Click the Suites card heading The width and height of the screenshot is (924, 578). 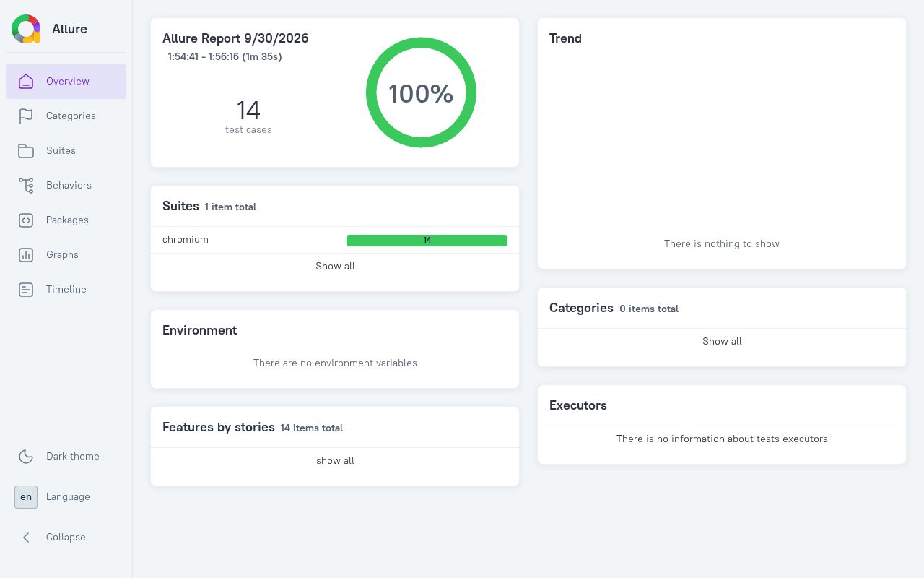180,206
